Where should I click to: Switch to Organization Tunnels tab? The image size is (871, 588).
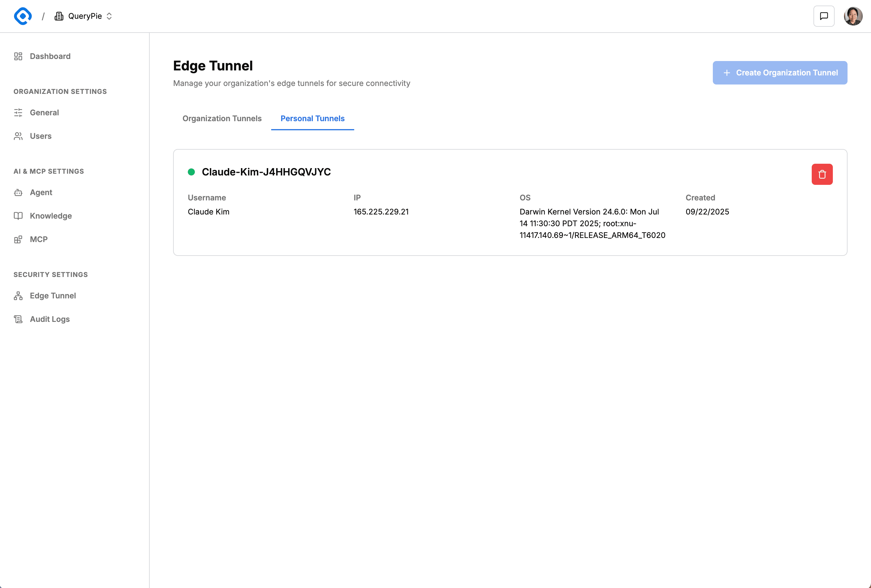coord(222,119)
